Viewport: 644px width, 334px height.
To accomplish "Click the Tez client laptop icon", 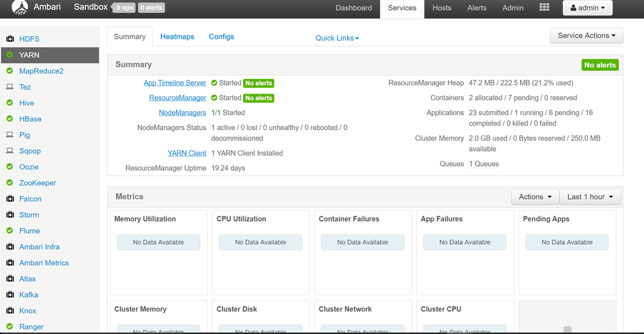I will pyautogui.click(x=10, y=87).
